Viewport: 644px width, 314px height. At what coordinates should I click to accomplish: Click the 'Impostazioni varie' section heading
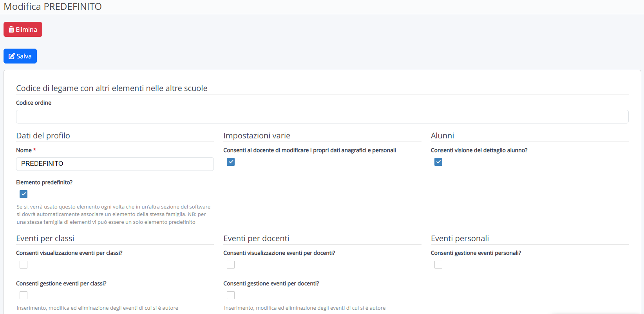click(x=257, y=136)
